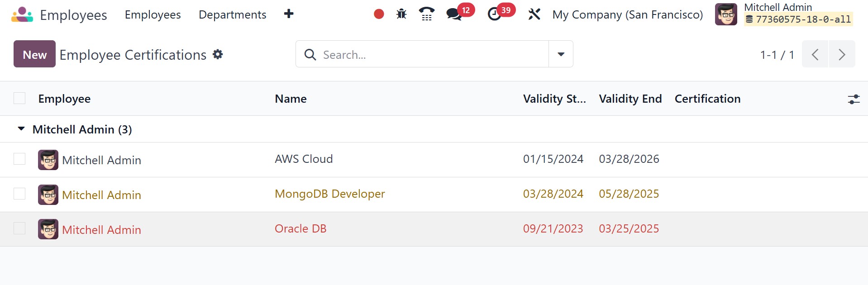Viewport: 868px width, 285px height.
Task: Collapse the Mitchell Admin (3) group
Action: (x=21, y=129)
